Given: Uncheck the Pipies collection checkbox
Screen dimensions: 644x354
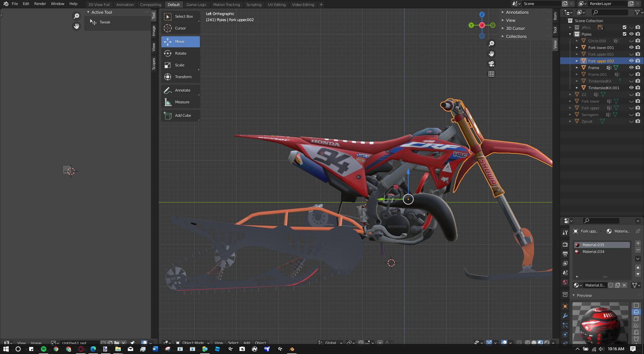Looking at the screenshot, I should pyautogui.click(x=625, y=34).
